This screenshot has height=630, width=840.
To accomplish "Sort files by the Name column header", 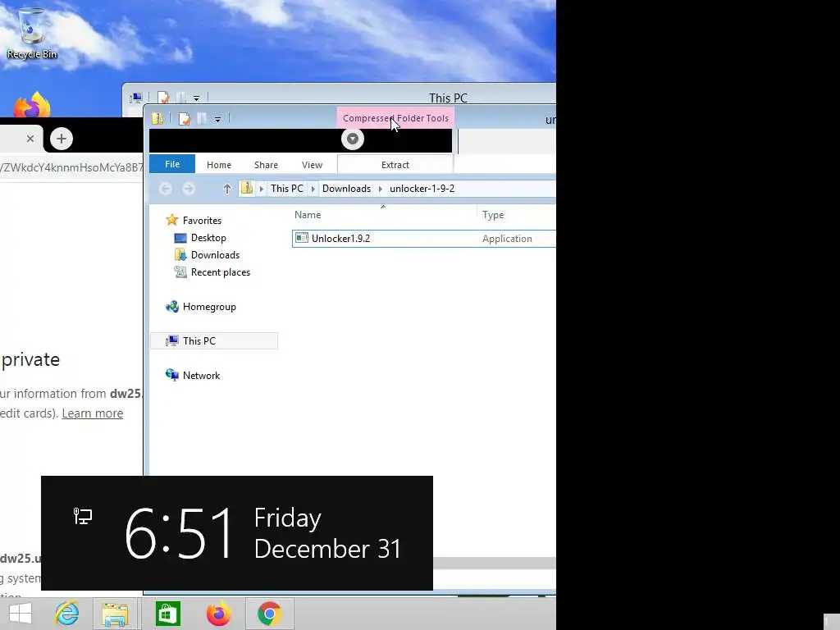I will [x=308, y=215].
